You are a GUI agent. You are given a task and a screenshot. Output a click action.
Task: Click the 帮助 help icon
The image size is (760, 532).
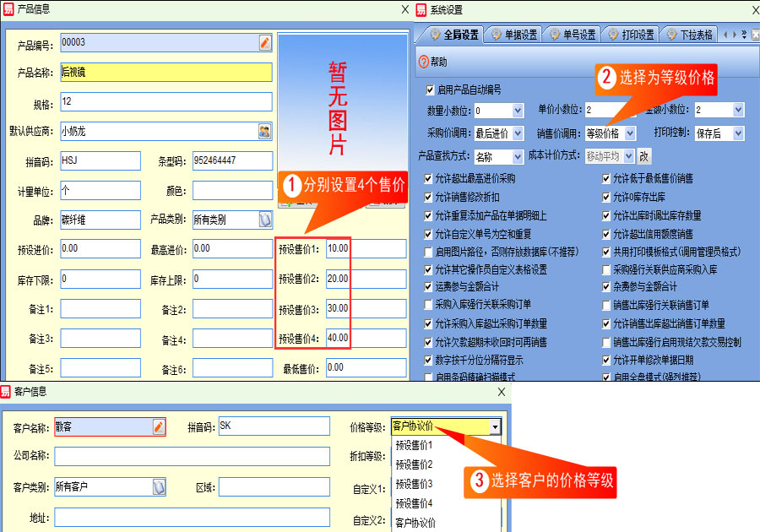[x=424, y=62]
